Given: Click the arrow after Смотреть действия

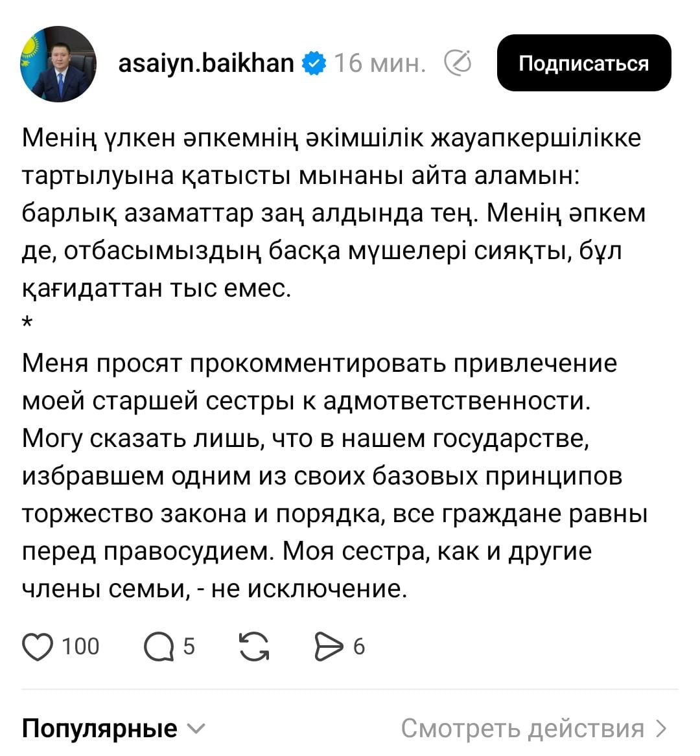Looking at the screenshot, I should [x=661, y=729].
